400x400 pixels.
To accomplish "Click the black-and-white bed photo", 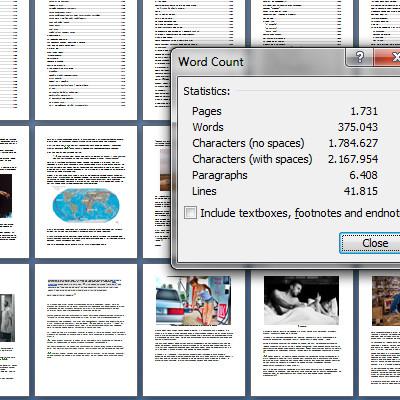I will pos(301,300).
